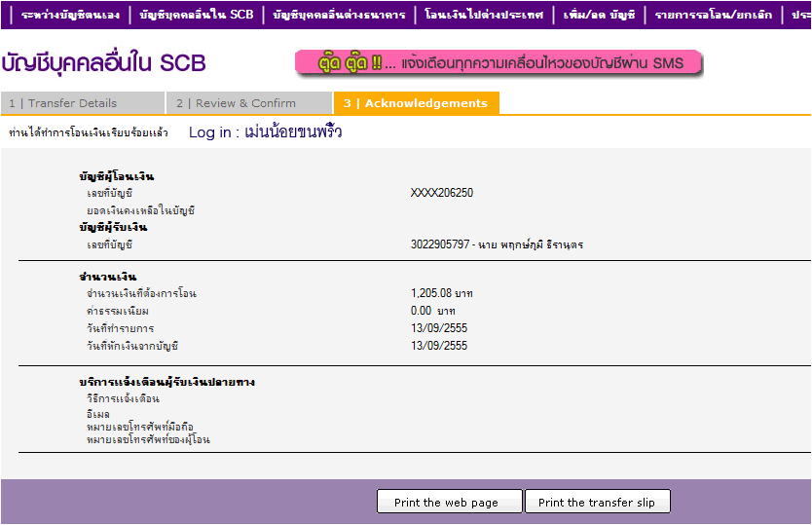Click ยอดเงินคงเหลือในบัญชี label
Image resolution: width=812 pixels, height=525 pixels.
pyautogui.click(x=141, y=210)
